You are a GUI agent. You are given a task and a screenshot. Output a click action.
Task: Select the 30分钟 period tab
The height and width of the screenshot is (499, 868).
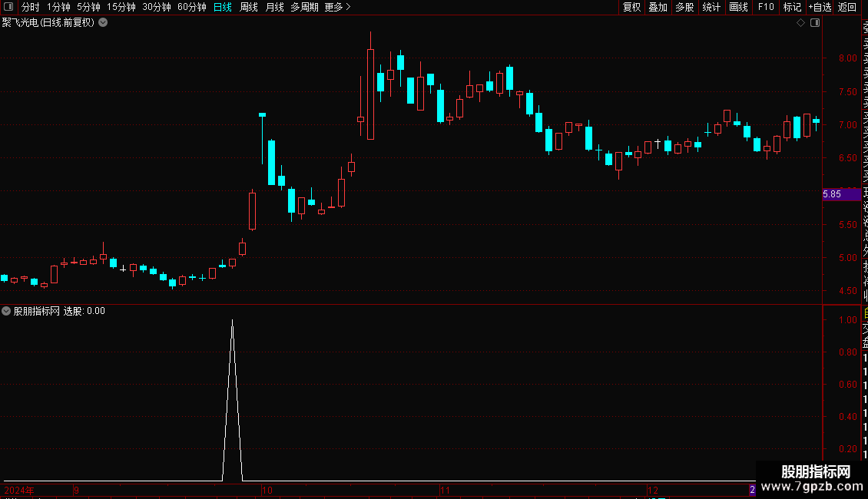157,7
